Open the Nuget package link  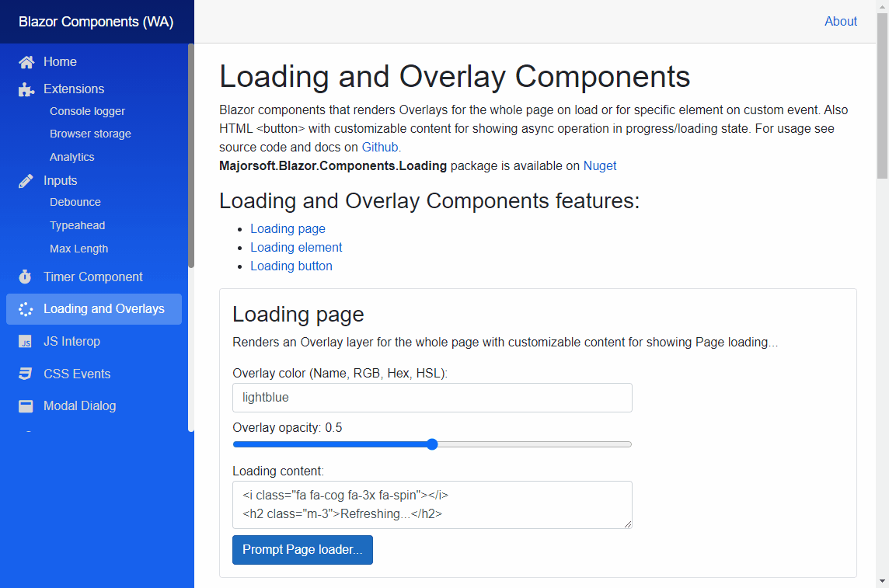(x=600, y=165)
